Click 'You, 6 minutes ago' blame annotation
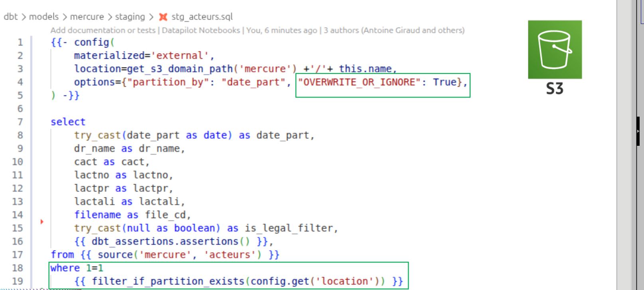This screenshot has height=290, width=644. click(x=281, y=30)
